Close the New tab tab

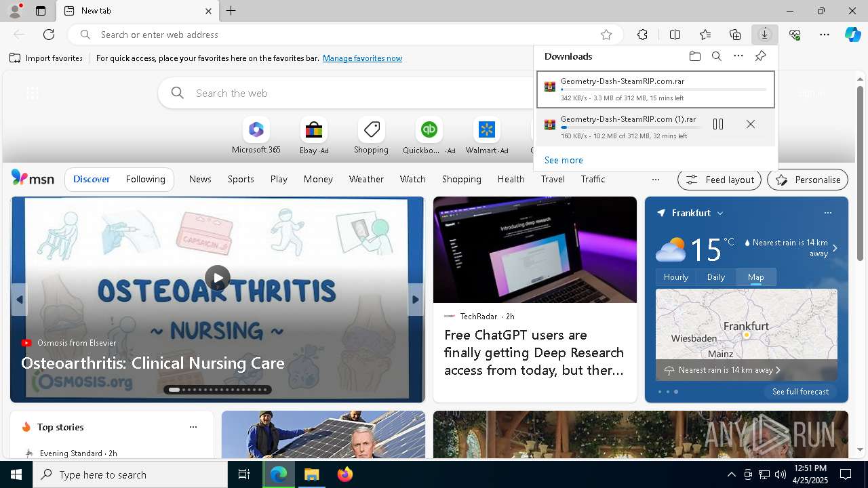pyautogui.click(x=208, y=11)
